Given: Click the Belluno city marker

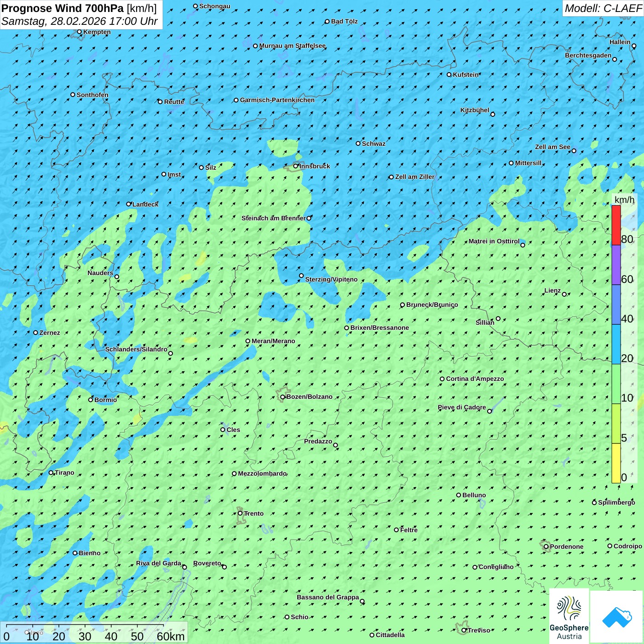Looking at the screenshot, I should pyautogui.click(x=458, y=495).
